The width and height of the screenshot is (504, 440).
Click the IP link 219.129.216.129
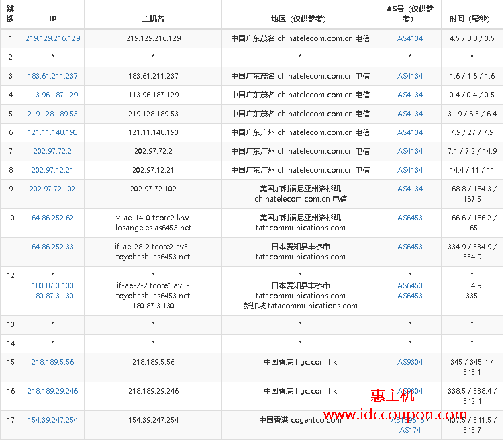pos(52,38)
